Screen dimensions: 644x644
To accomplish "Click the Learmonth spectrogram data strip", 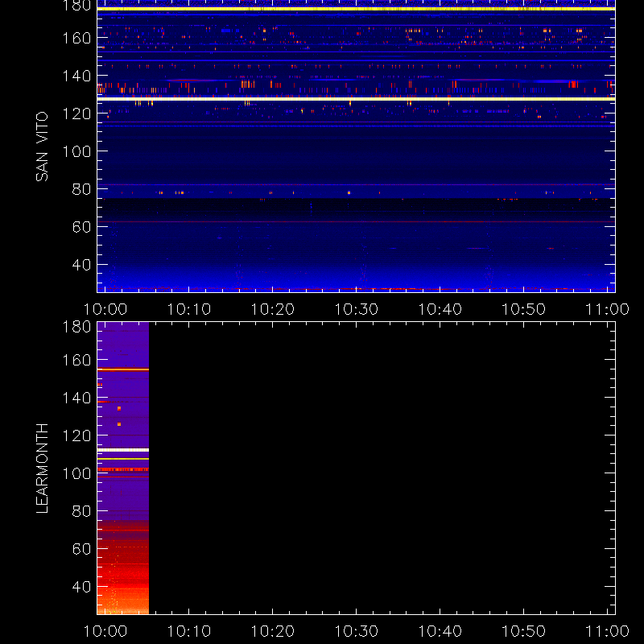I will (123, 469).
